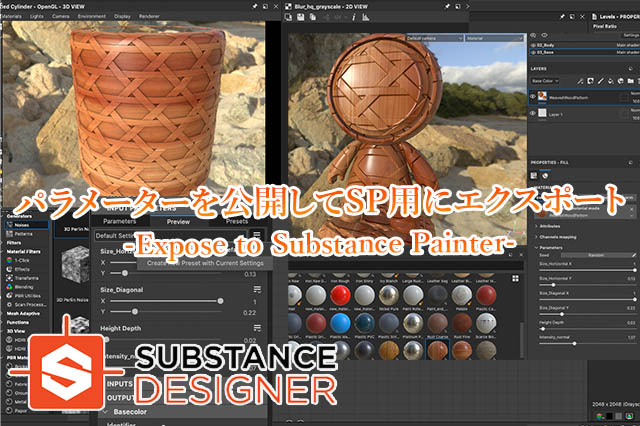
Task: Select the Patterns library category
Action: coord(20,234)
